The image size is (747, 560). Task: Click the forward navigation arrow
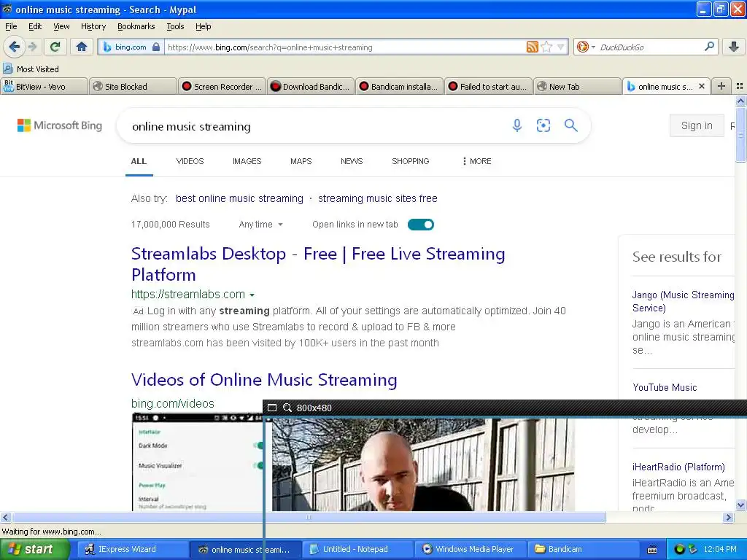click(x=32, y=47)
